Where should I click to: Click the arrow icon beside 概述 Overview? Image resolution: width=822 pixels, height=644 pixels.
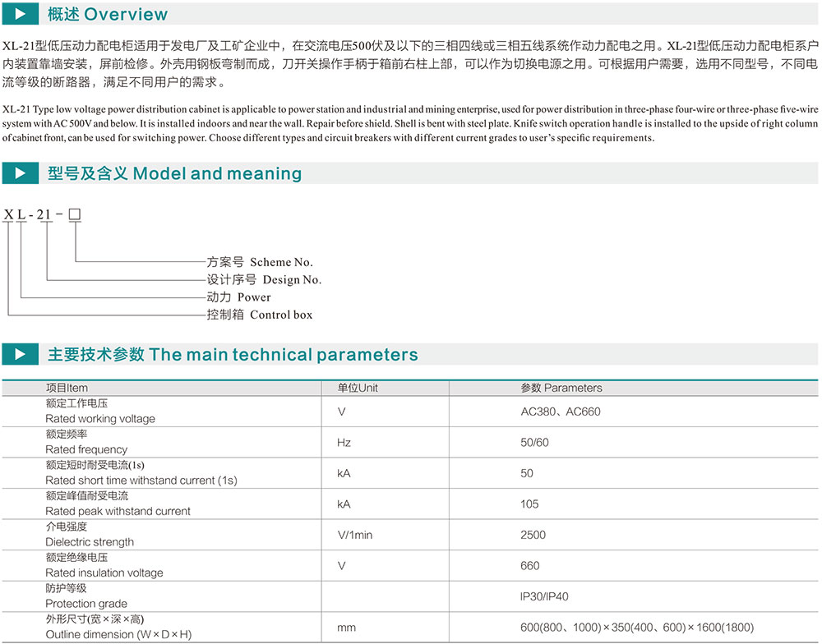20,15
